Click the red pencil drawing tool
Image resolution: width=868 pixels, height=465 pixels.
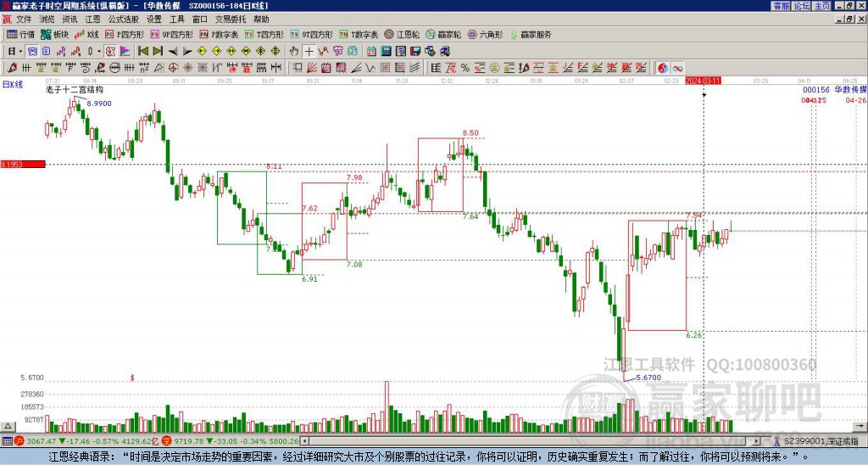12,68
